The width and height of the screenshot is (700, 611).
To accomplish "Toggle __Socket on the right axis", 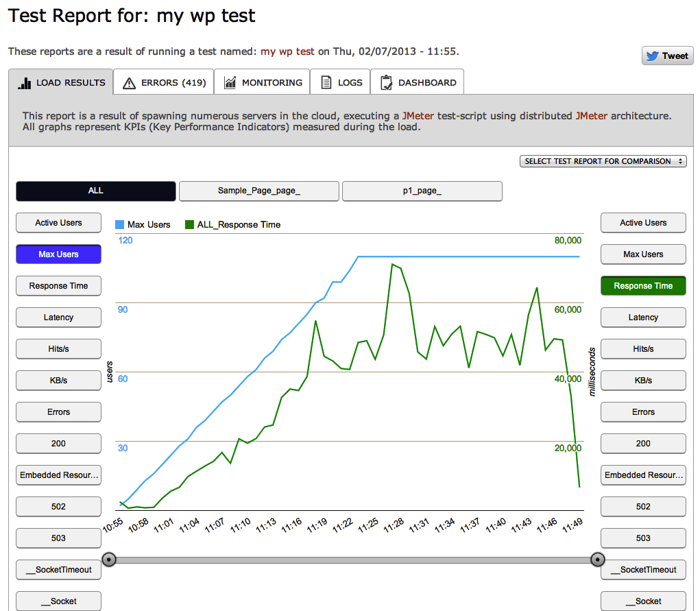I will pos(643,601).
